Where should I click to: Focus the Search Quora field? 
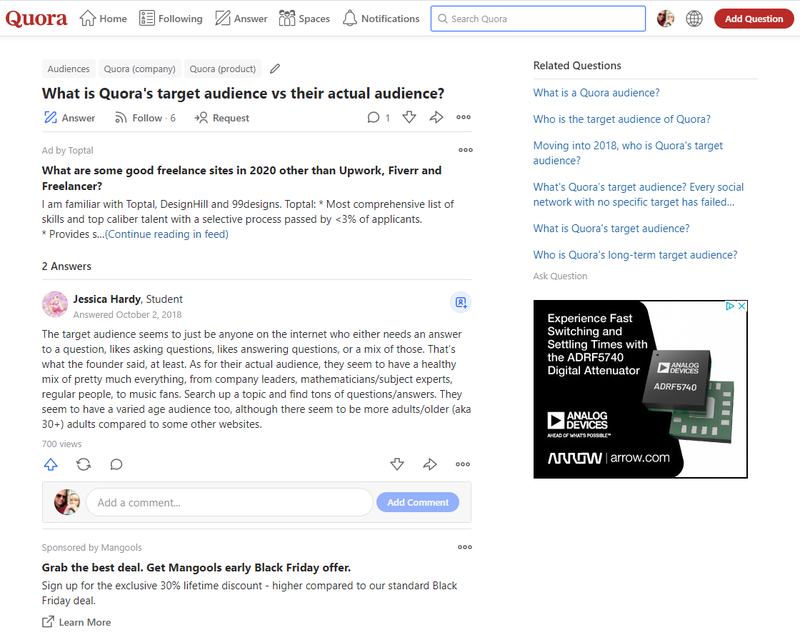[538, 19]
